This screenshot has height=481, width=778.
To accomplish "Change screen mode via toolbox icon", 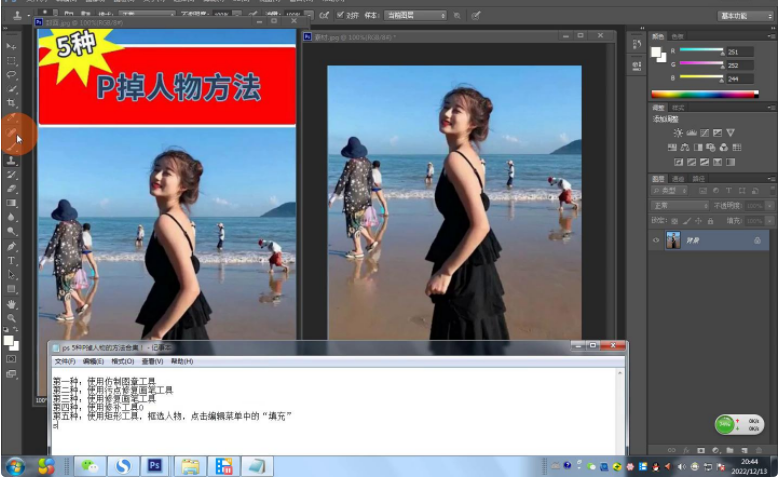I will (11, 374).
